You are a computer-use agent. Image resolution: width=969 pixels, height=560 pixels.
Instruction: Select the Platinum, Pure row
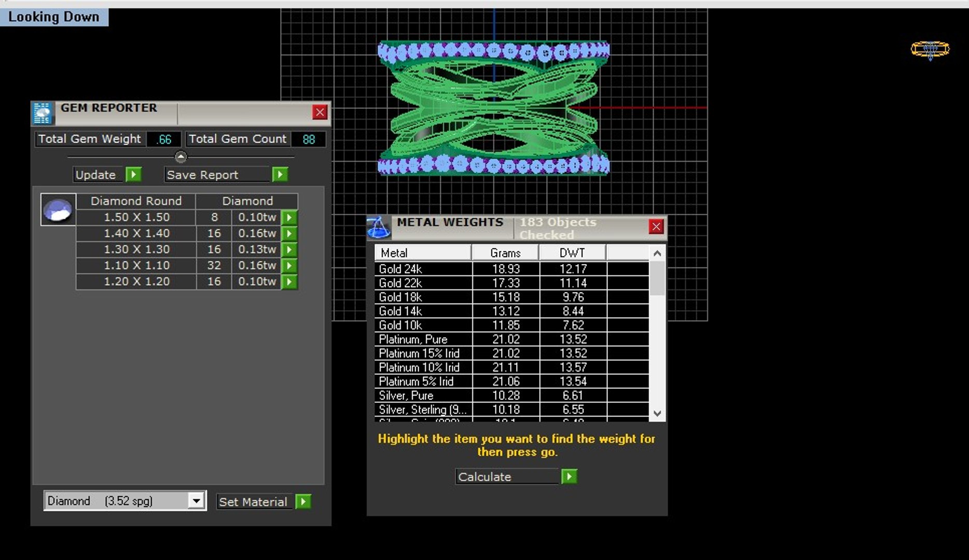(511, 339)
